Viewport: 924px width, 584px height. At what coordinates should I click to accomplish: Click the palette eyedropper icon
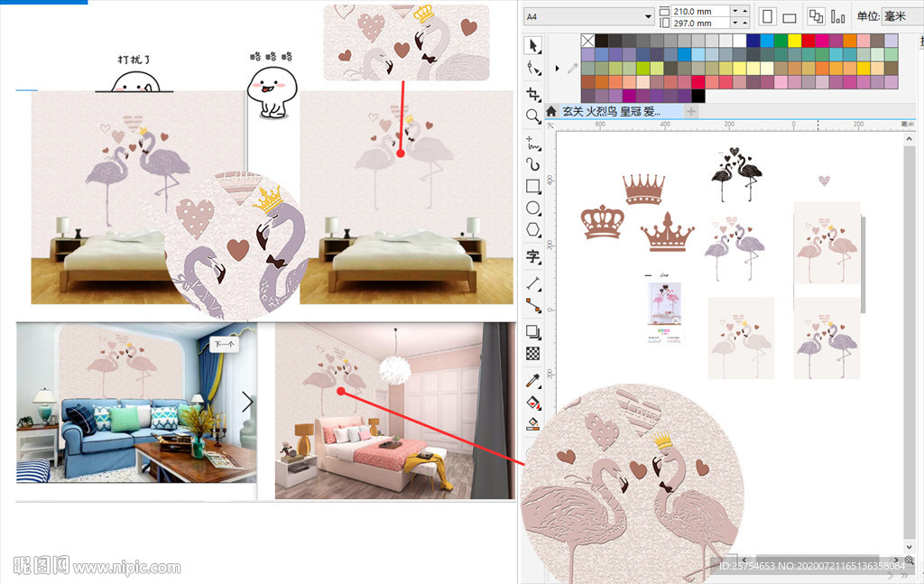click(x=572, y=69)
